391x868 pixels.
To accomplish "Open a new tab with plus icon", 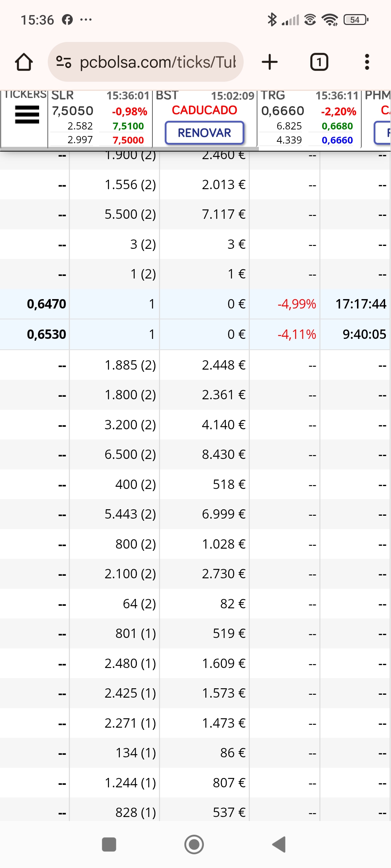I will click(270, 62).
